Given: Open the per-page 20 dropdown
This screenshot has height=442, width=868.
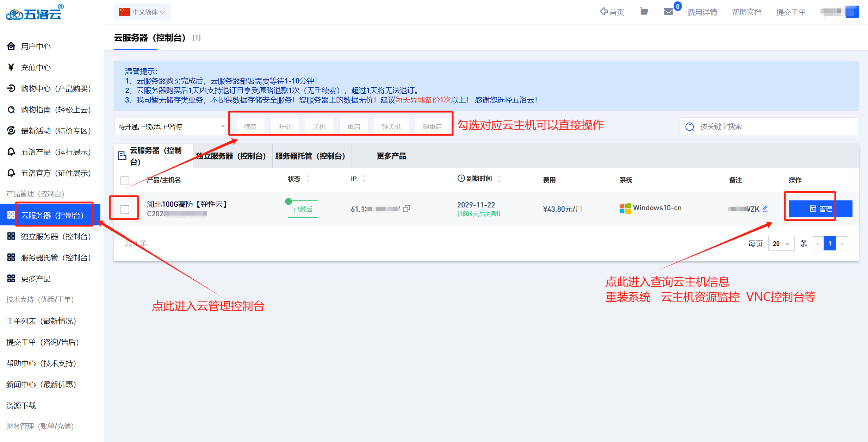Looking at the screenshot, I should point(781,244).
